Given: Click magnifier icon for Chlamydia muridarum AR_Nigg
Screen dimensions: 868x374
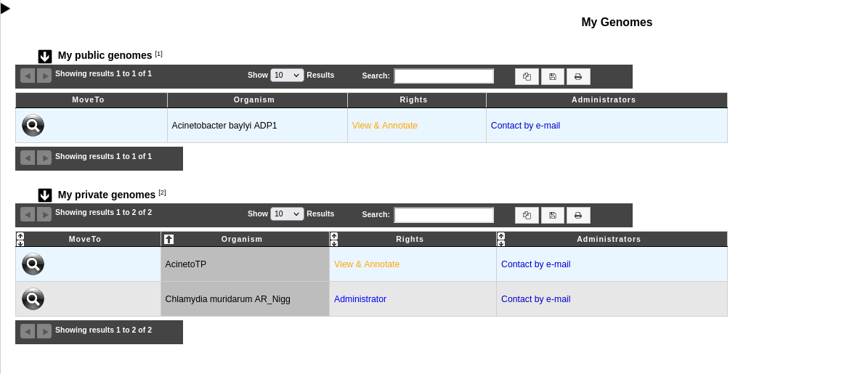Looking at the screenshot, I should tap(33, 299).
